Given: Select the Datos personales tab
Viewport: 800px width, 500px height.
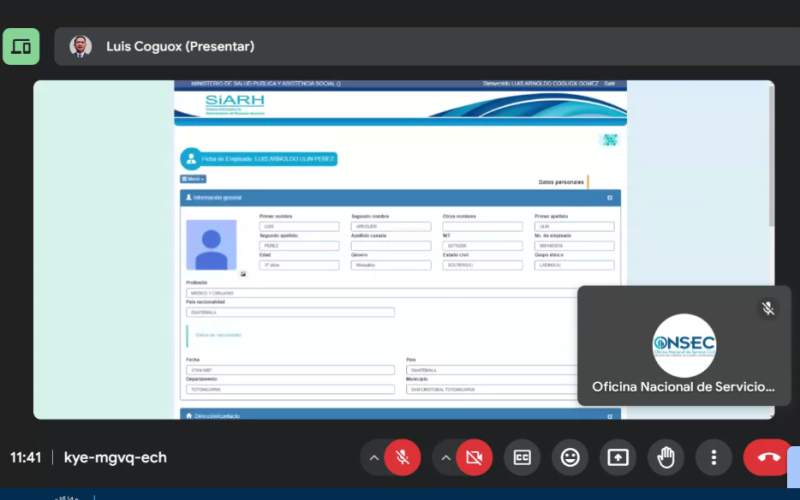Looking at the screenshot, I should [x=561, y=182].
